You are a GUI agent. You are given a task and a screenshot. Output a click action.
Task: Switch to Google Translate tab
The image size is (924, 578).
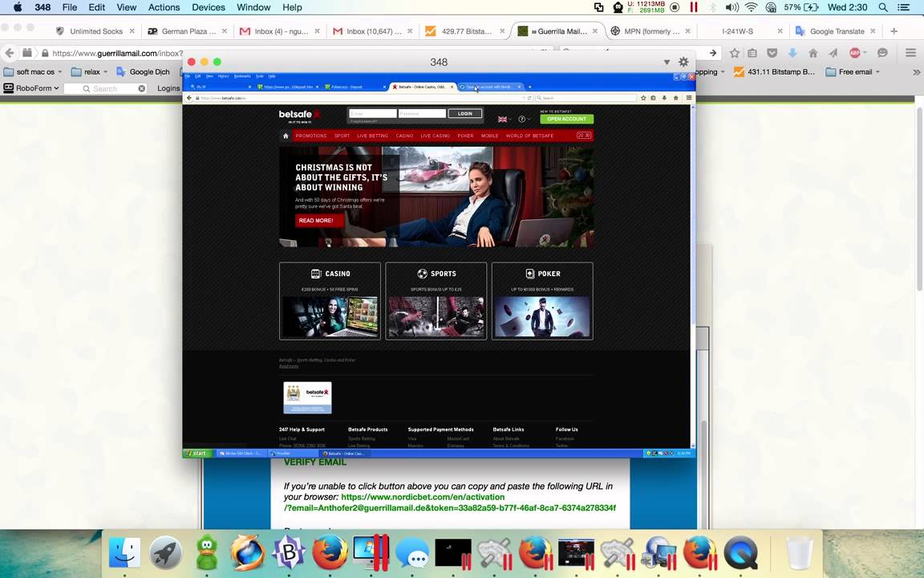[837, 31]
